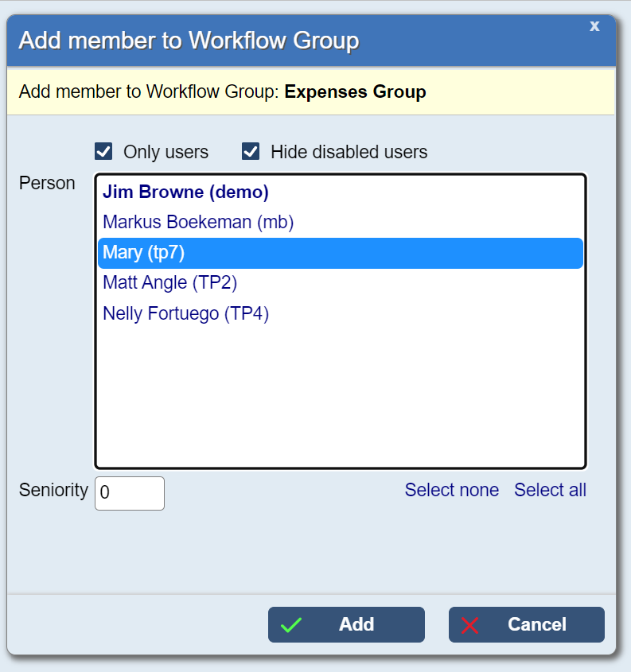
Task: Uncheck the Hide disabled users checkbox
Action: point(251,152)
